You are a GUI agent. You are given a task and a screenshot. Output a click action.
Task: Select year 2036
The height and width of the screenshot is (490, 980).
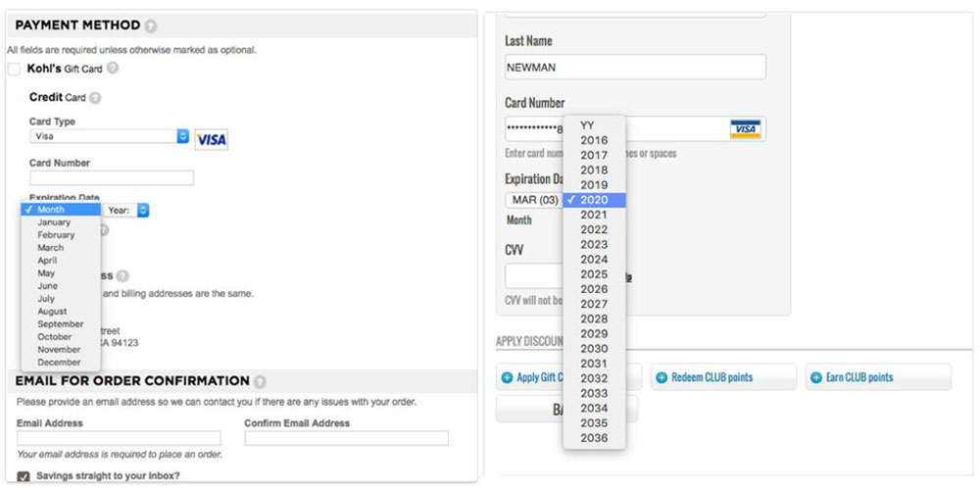tap(594, 438)
